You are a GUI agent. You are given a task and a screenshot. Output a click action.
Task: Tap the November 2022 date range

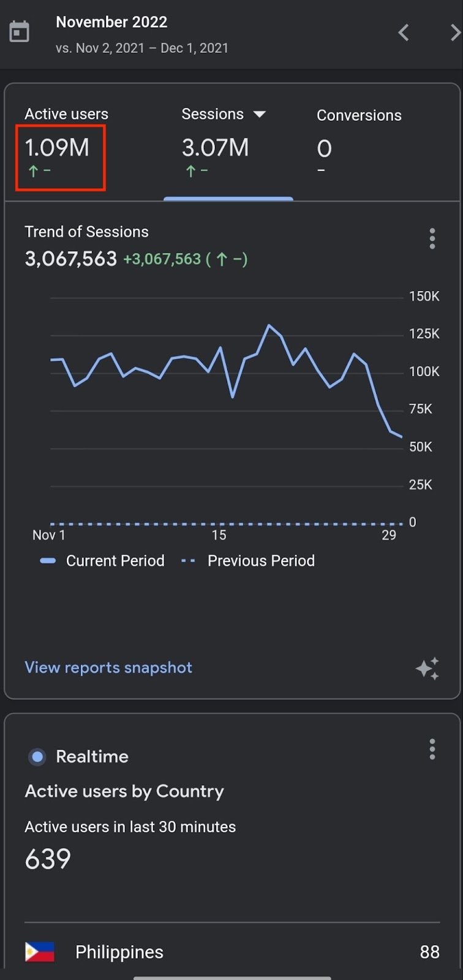111,22
